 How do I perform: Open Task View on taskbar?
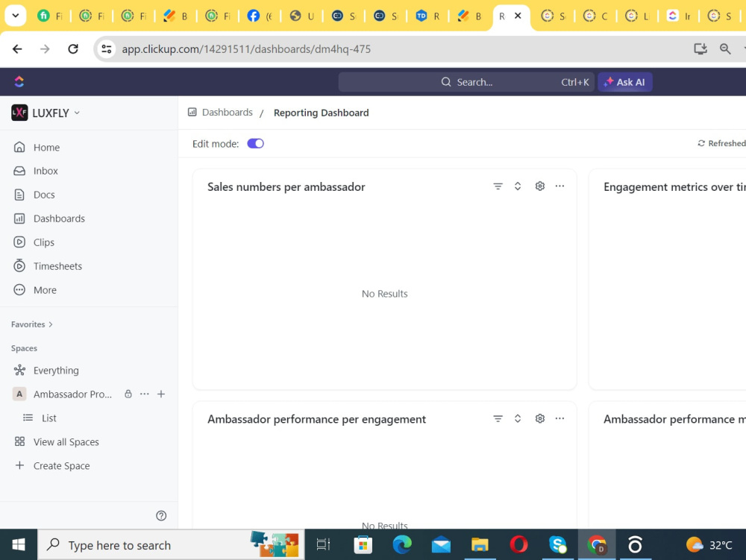coord(323,545)
